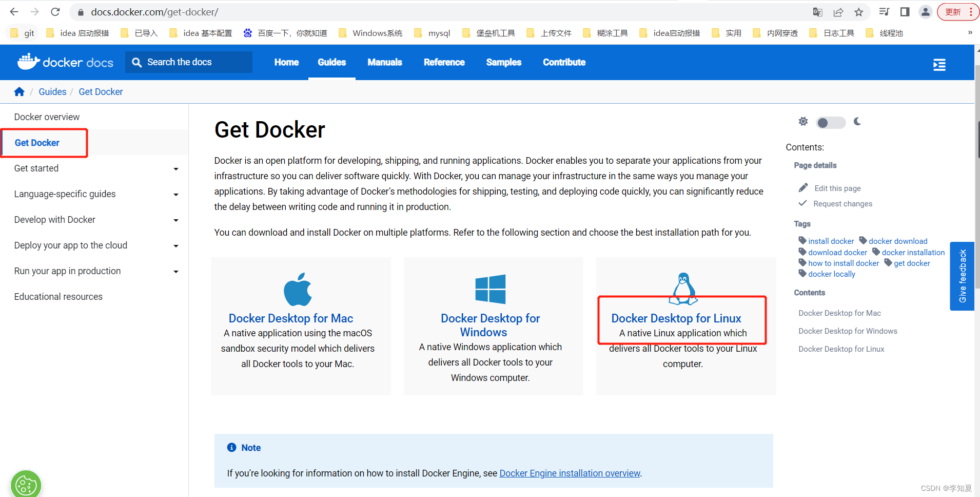Toggle the browser side panel icon
980x497 pixels.
[905, 12]
